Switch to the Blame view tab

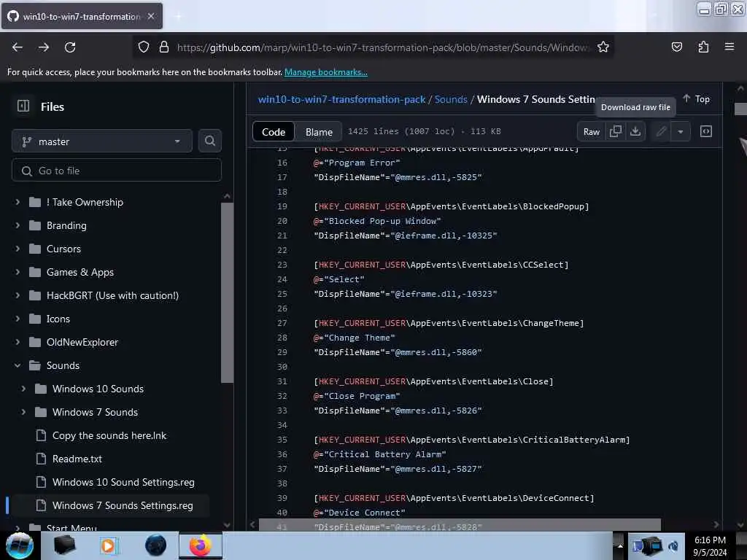[319, 132]
